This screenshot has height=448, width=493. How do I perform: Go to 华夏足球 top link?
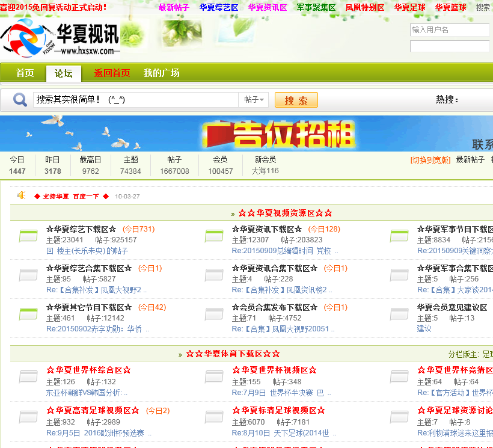click(x=409, y=7)
